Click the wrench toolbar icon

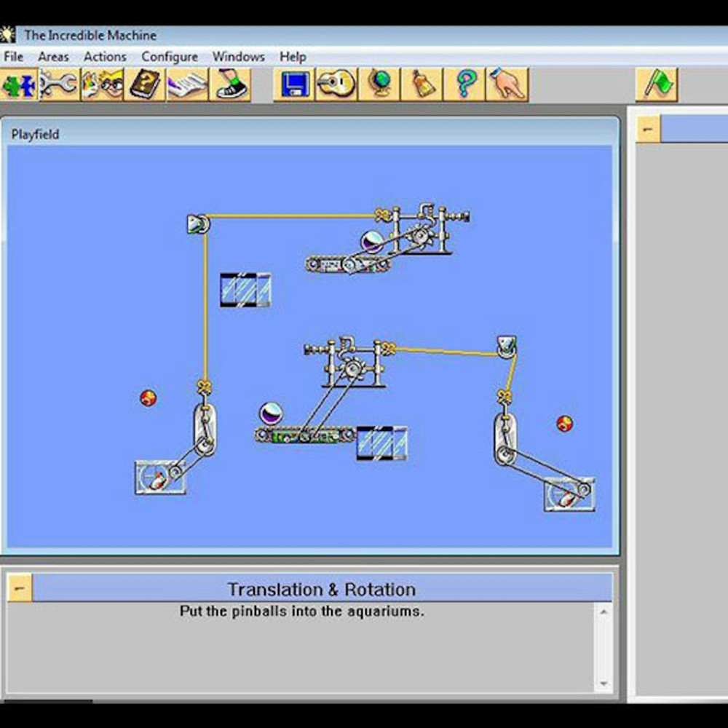click(x=60, y=84)
